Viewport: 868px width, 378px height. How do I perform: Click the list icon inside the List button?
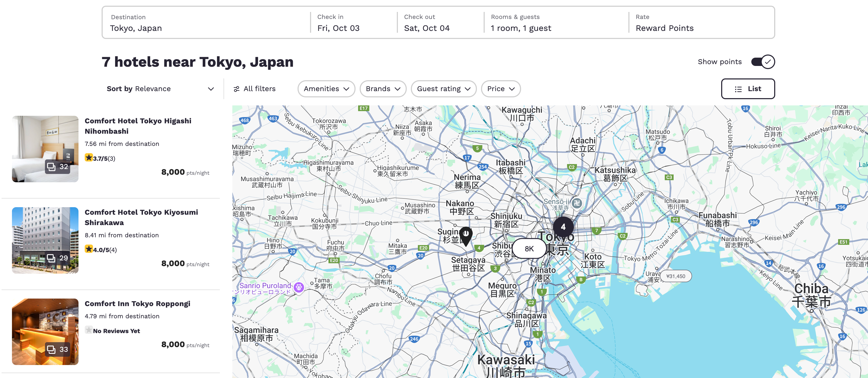(x=738, y=89)
